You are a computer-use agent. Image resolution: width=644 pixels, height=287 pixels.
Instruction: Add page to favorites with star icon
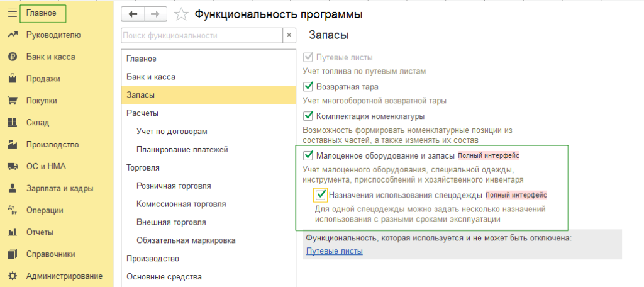(180, 15)
